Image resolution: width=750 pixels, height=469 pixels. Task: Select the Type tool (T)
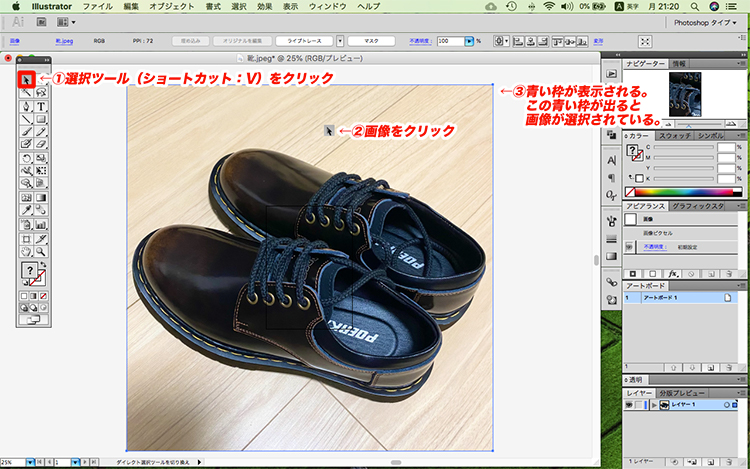41,106
